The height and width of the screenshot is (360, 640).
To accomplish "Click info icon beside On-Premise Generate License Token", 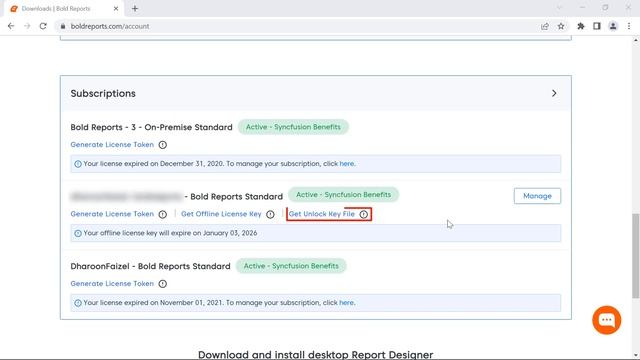I will [x=162, y=145].
